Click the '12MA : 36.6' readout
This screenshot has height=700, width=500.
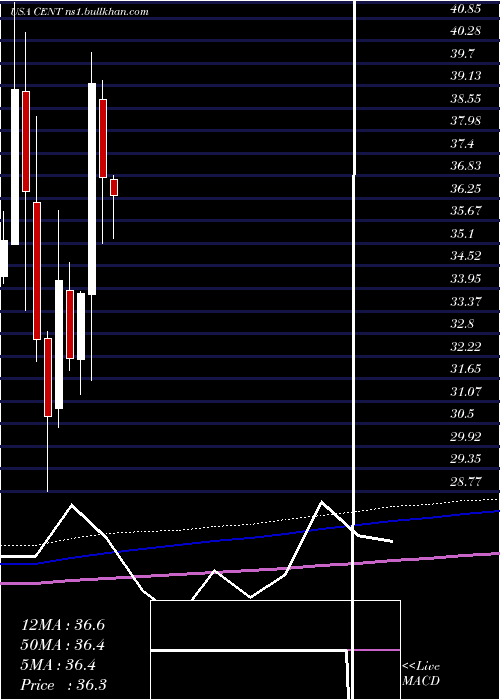pos(63,625)
